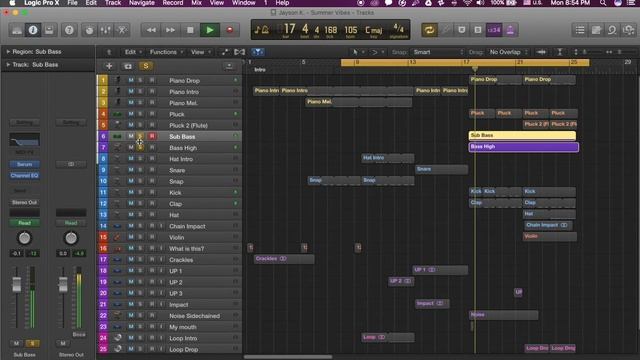This screenshot has width=640, height=360.
Task: Open the Mixer sliders icon
Action: click(x=105, y=30)
